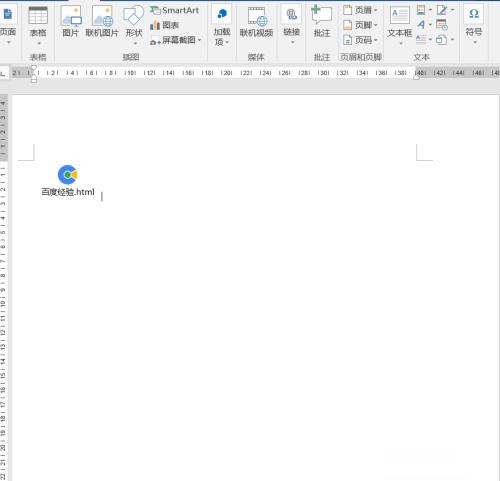Click the Drop Cap icon
The width and height of the screenshot is (500, 481).
(x=421, y=40)
